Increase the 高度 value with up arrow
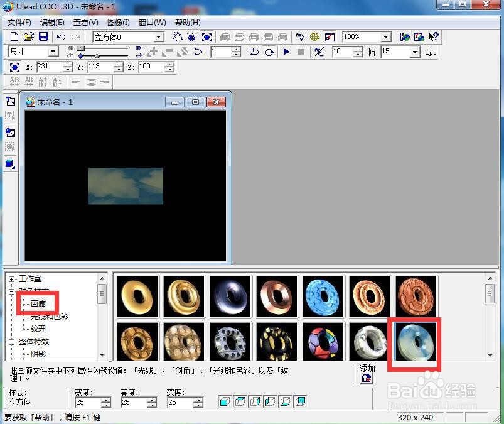 point(152,400)
